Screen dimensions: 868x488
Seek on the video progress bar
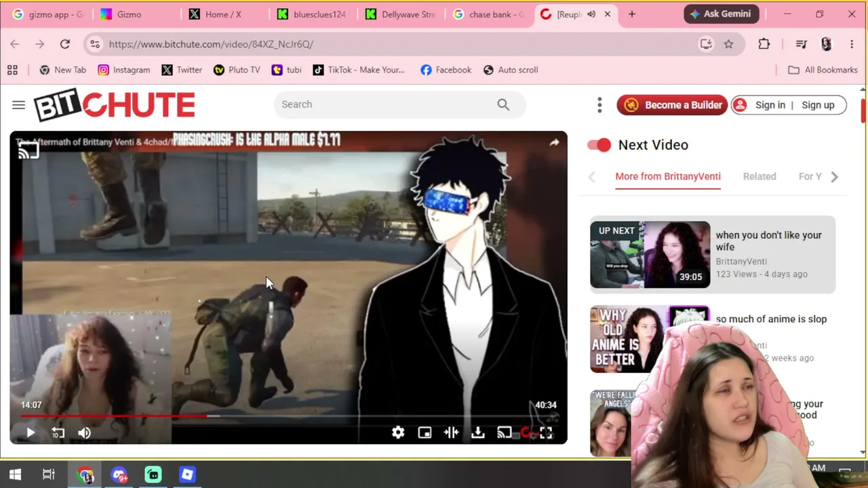tap(288, 415)
